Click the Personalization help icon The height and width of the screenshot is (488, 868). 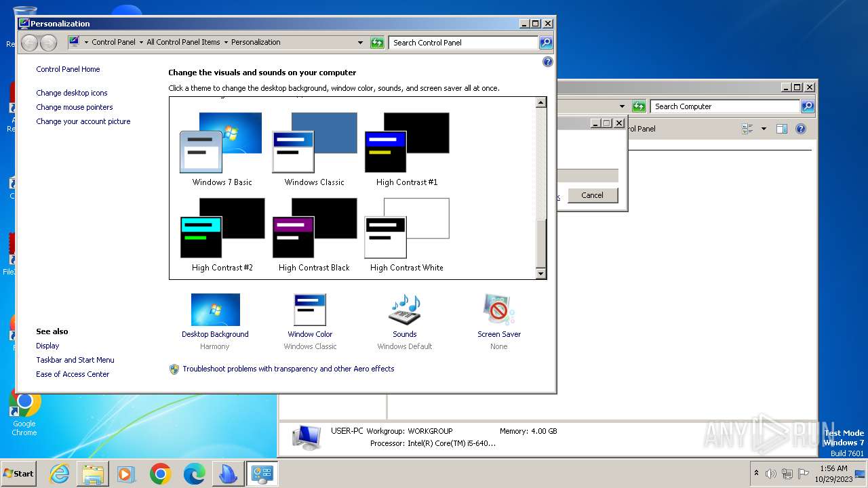click(x=548, y=62)
